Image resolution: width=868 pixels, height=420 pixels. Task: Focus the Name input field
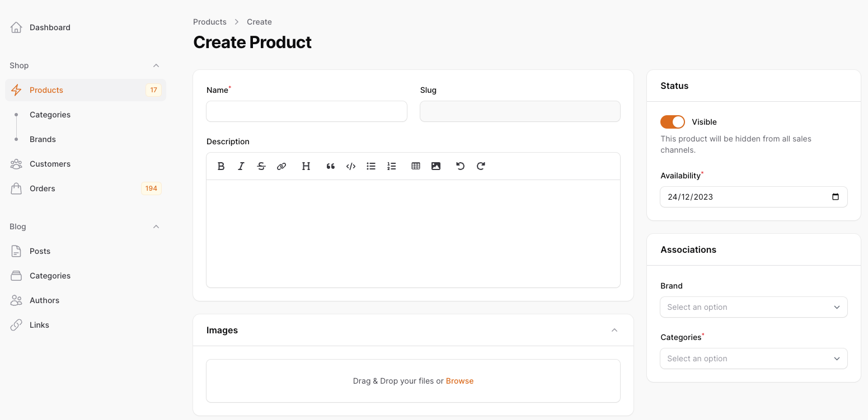tap(307, 111)
